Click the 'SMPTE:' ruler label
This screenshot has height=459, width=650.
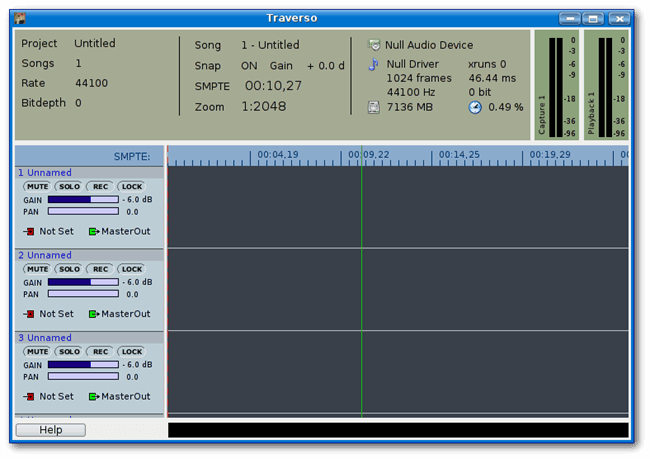(x=132, y=157)
